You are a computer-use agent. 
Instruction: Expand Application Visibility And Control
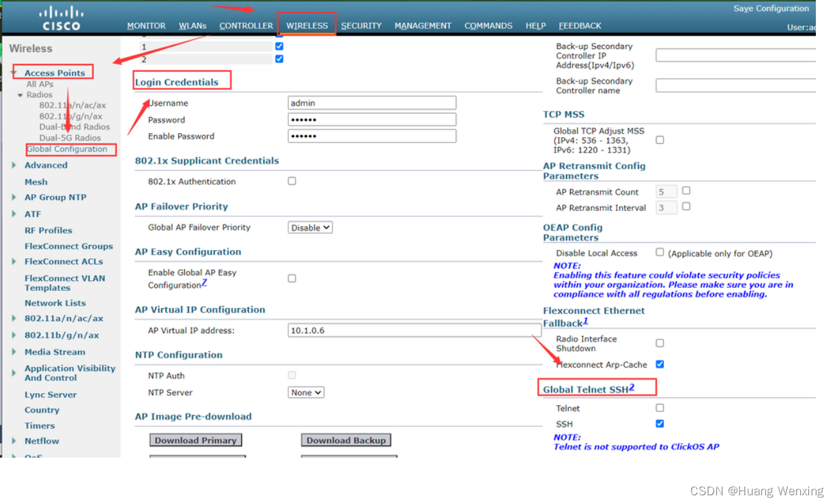[x=14, y=373]
